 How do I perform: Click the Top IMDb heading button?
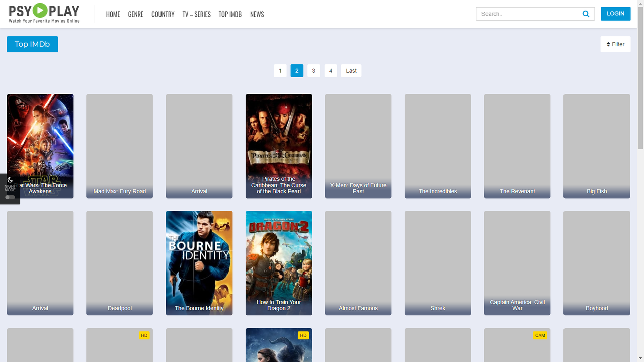click(32, 44)
